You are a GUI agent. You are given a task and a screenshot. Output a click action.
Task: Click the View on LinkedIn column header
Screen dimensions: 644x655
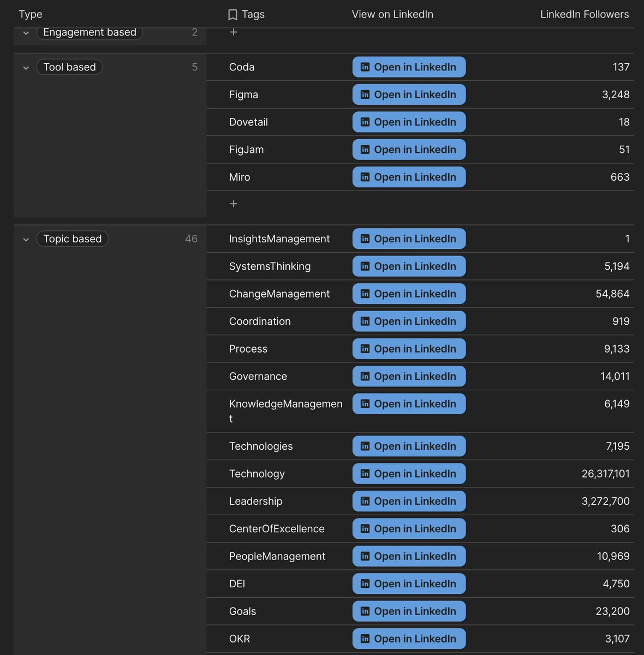[392, 14]
